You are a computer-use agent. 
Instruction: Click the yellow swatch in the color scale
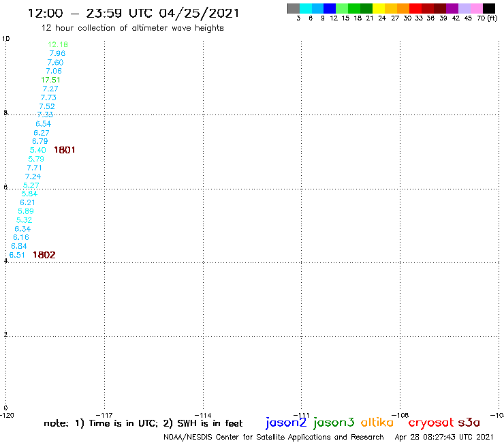click(x=379, y=8)
